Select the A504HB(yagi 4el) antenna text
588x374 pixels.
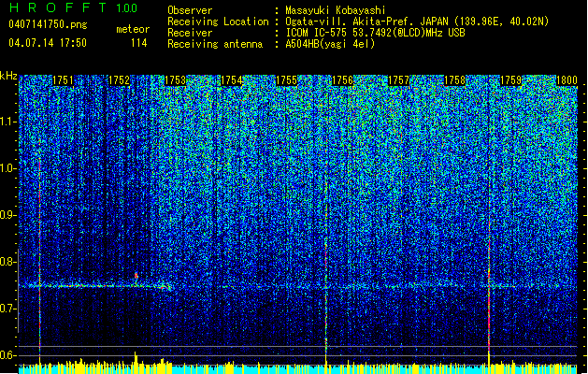pyautogui.click(x=330, y=44)
